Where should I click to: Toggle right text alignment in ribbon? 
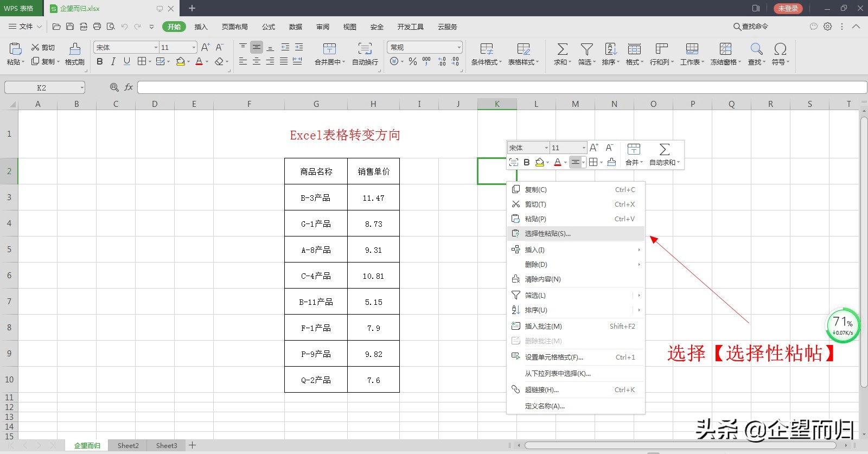270,62
